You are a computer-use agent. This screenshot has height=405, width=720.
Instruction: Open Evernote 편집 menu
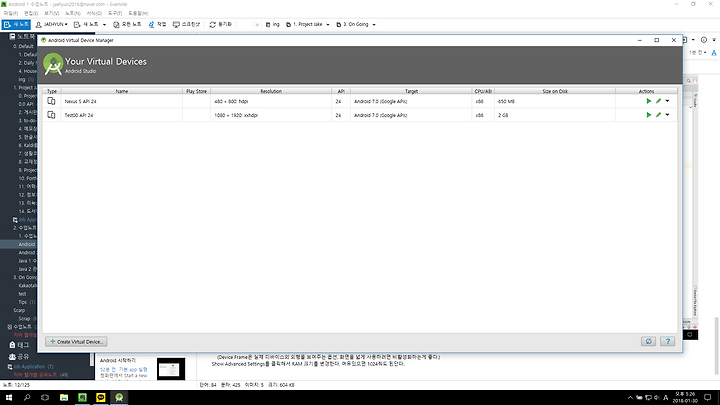point(31,13)
